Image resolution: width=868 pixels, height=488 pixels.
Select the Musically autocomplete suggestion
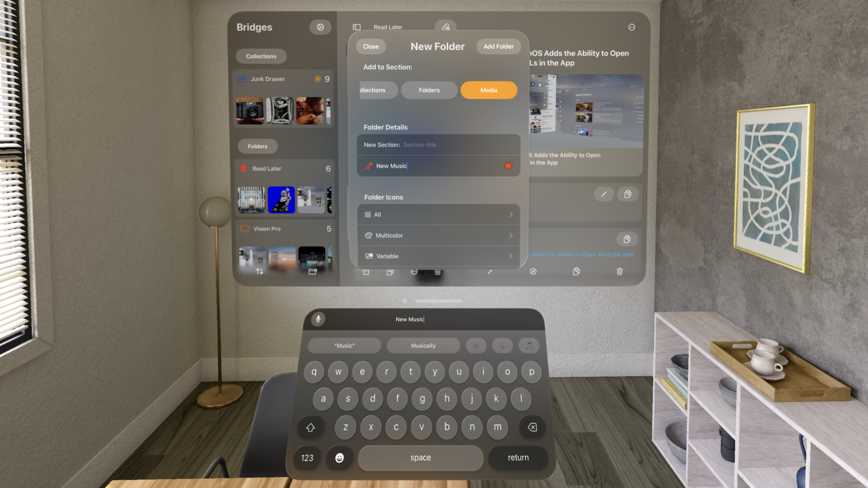423,345
